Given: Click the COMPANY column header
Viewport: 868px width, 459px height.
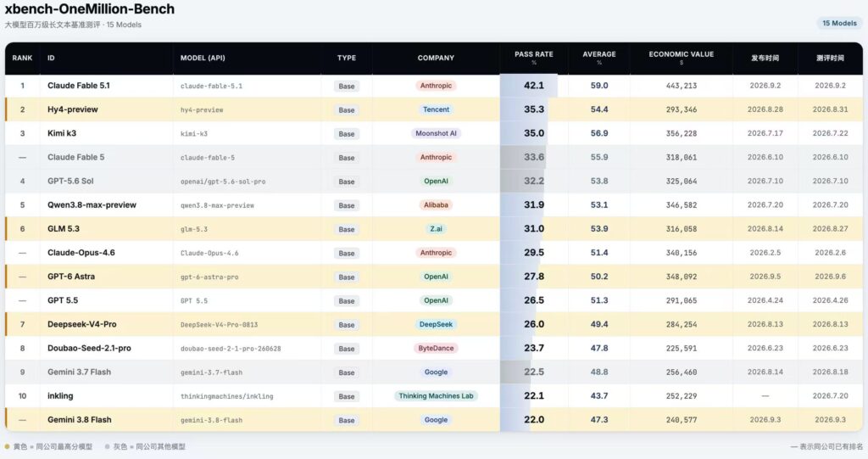Looking at the screenshot, I should pos(436,58).
